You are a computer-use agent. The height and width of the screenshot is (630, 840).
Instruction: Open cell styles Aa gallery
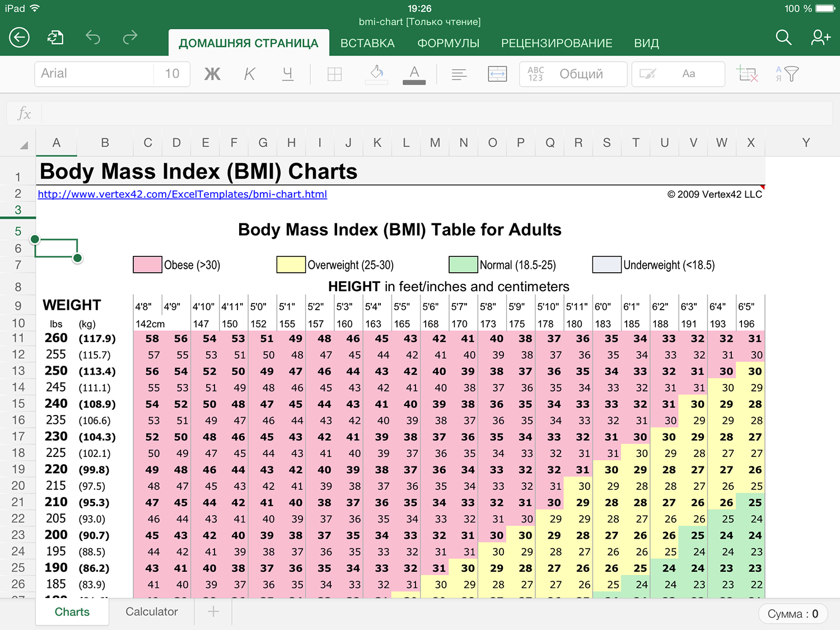click(x=678, y=74)
